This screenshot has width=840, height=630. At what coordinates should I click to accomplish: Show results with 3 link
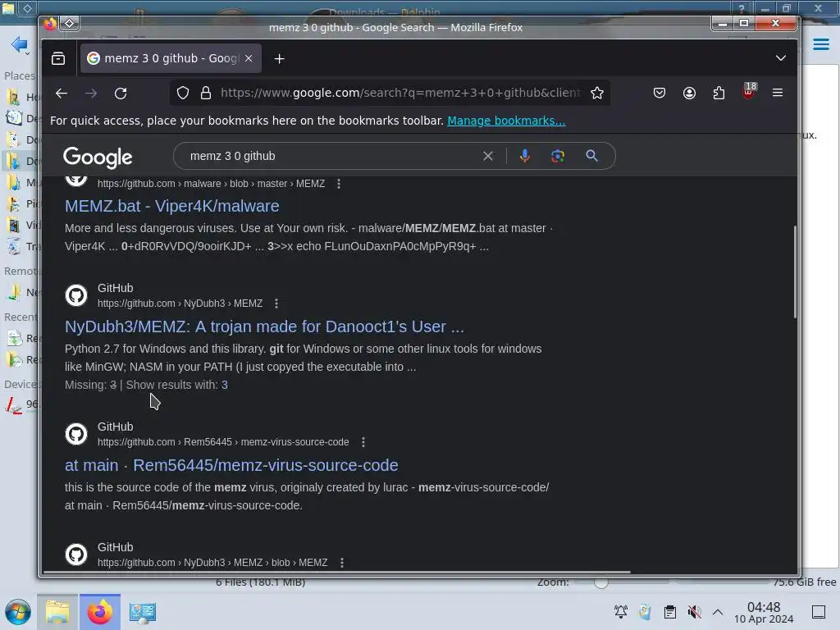click(225, 386)
